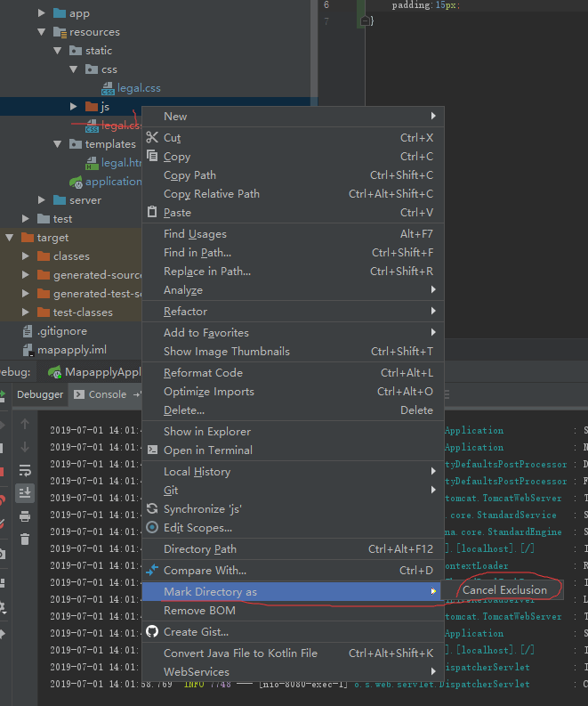The width and height of the screenshot is (588, 706).
Task: Toggle scroll to end console button
Action: 25,493
